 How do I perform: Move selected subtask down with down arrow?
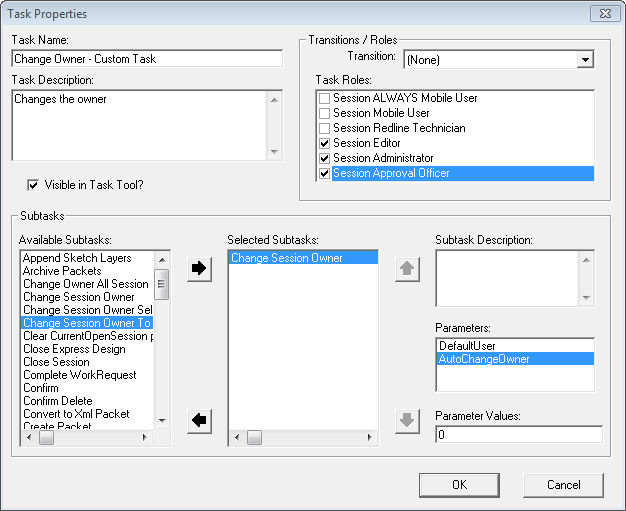tap(407, 421)
